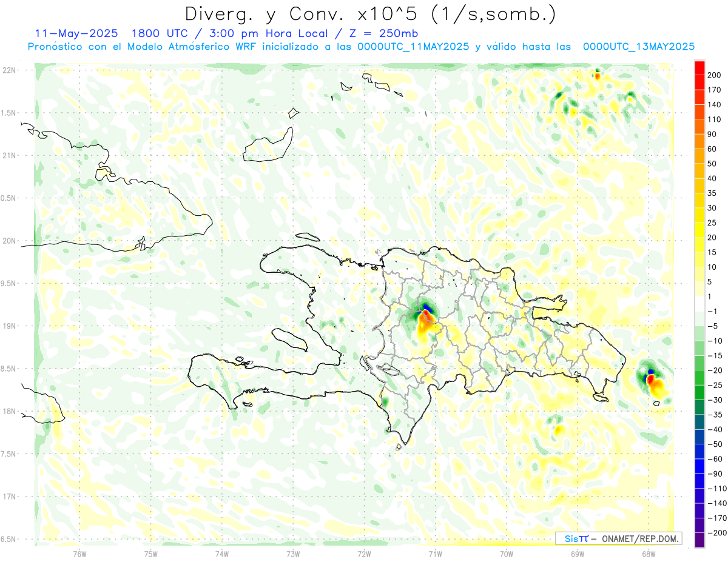Click the 17N latitude label
This screenshot has height=562, width=728.
tap(10, 497)
